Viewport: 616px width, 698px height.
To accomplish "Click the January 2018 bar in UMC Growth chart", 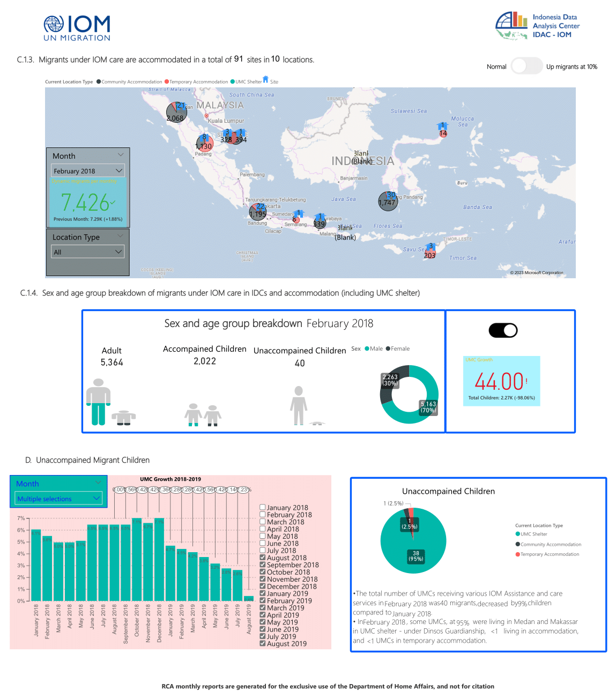I will pyautogui.click(x=36, y=565).
